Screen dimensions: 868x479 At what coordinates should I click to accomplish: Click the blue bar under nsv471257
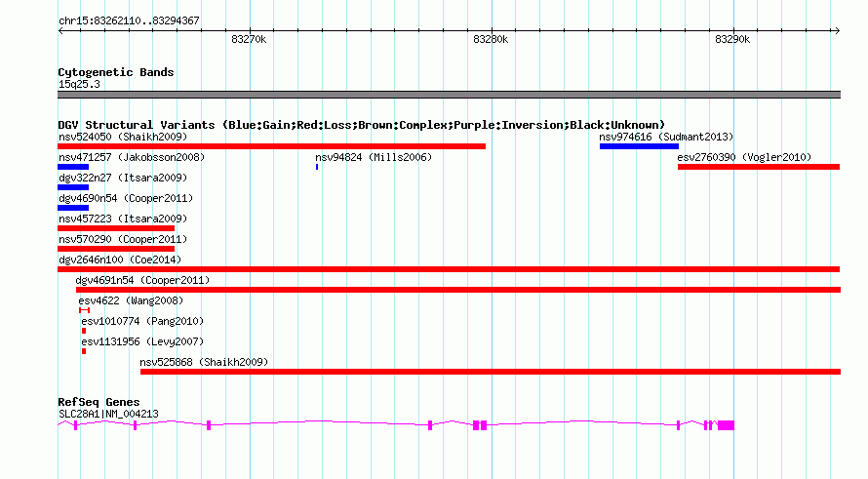point(73,167)
